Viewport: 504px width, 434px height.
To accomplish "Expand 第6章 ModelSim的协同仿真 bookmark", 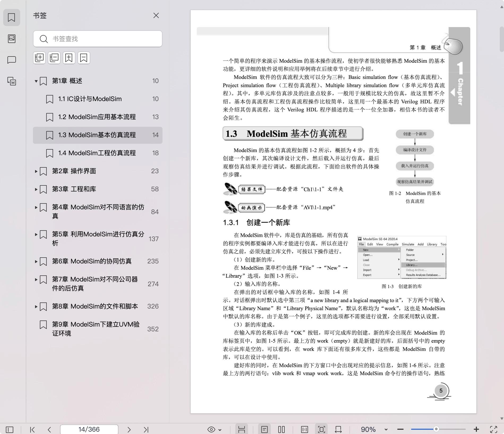I will pos(36,261).
